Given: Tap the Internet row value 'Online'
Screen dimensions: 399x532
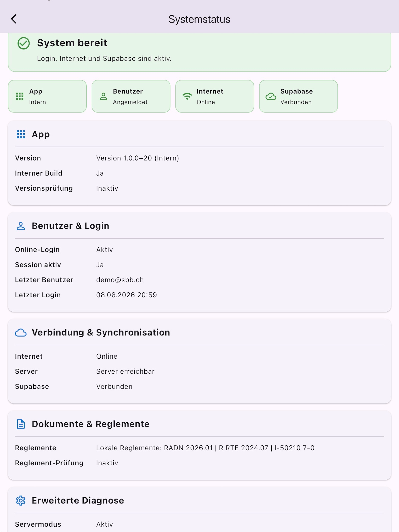Looking at the screenshot, I should point(107,356).
